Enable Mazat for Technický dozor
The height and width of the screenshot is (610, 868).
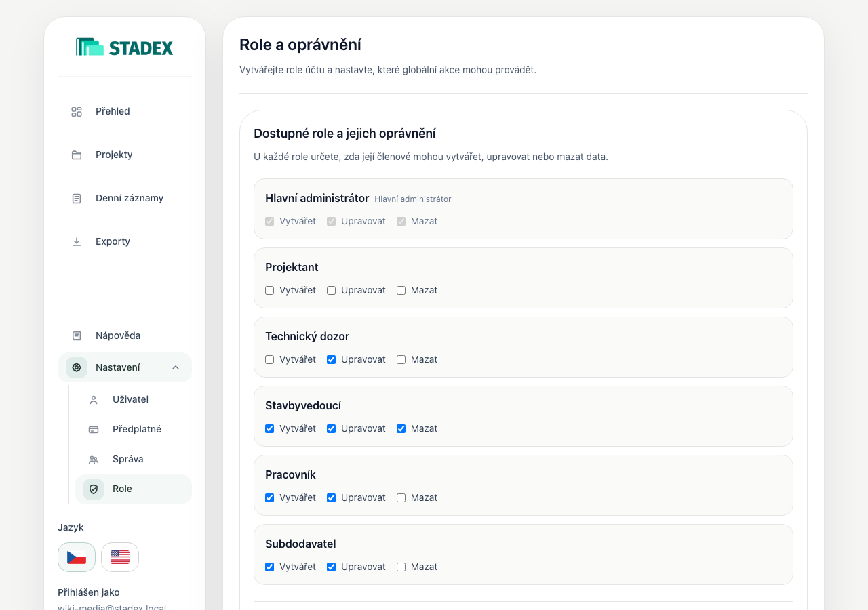coord(401,359)
